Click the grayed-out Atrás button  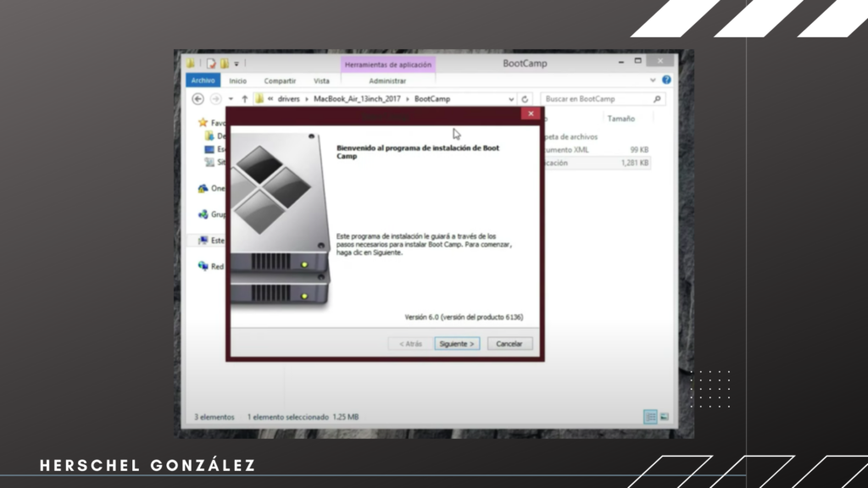[411, 344]
